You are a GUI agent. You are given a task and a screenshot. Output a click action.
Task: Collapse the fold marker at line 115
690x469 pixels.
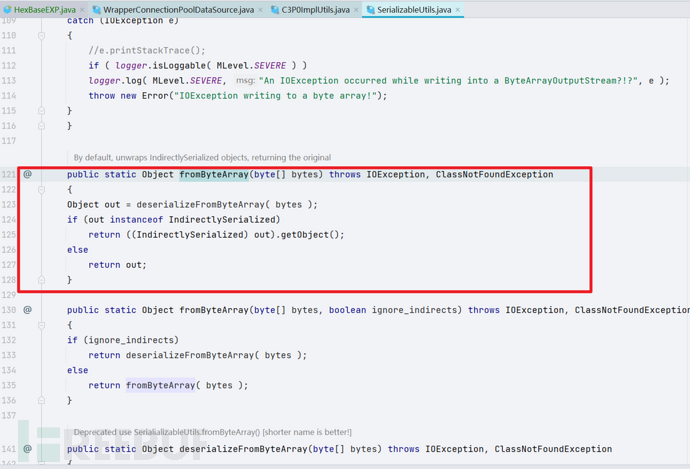(x=41, y=111)
